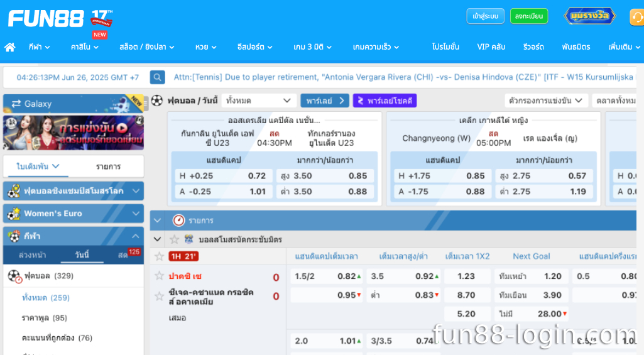Open the VIP คลับ page
This screenshot has width=644, height=355.
tap(491, 47)
